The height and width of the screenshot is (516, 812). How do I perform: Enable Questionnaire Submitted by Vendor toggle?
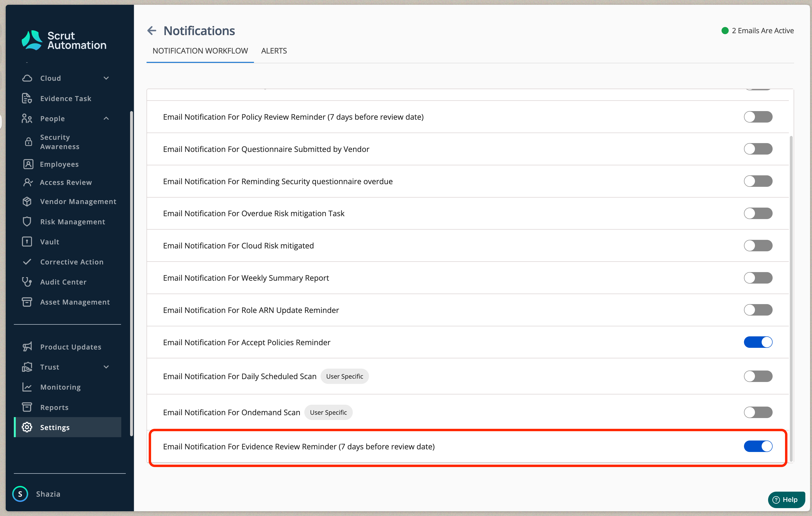[x=758, y=149]
